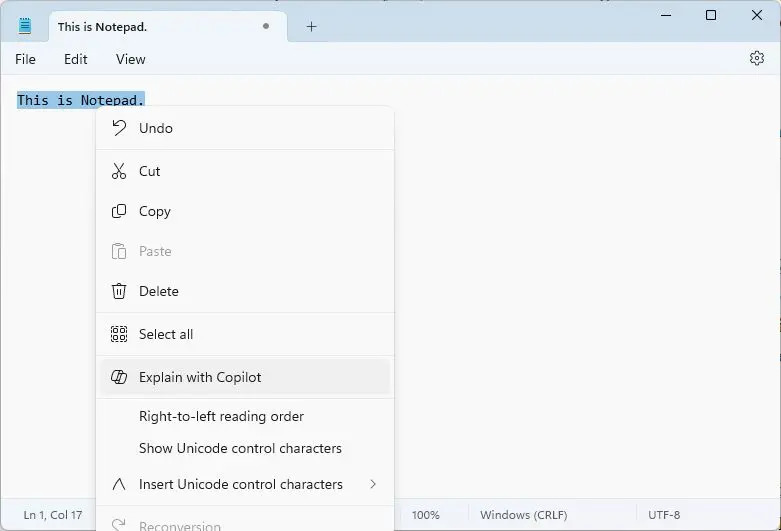Add a new tab with plus button
781x531 pixels.
[x=311, y=27]
